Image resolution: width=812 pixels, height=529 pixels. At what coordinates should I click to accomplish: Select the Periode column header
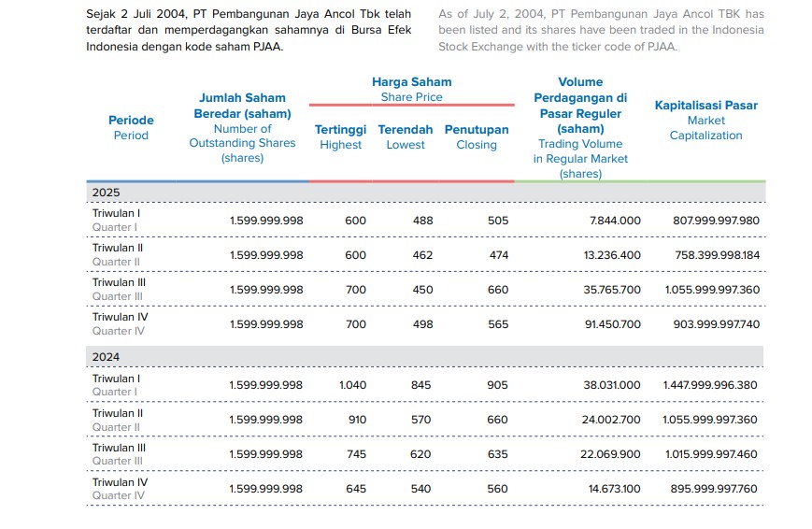coord(131,127)
